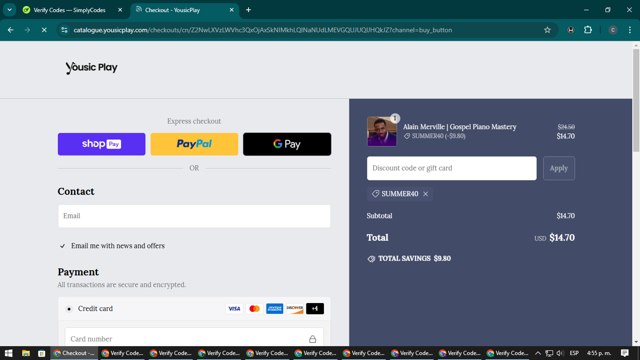Click the Mastercard icon
The height and width of the screenshot is (360, 640).
point(254,309)
